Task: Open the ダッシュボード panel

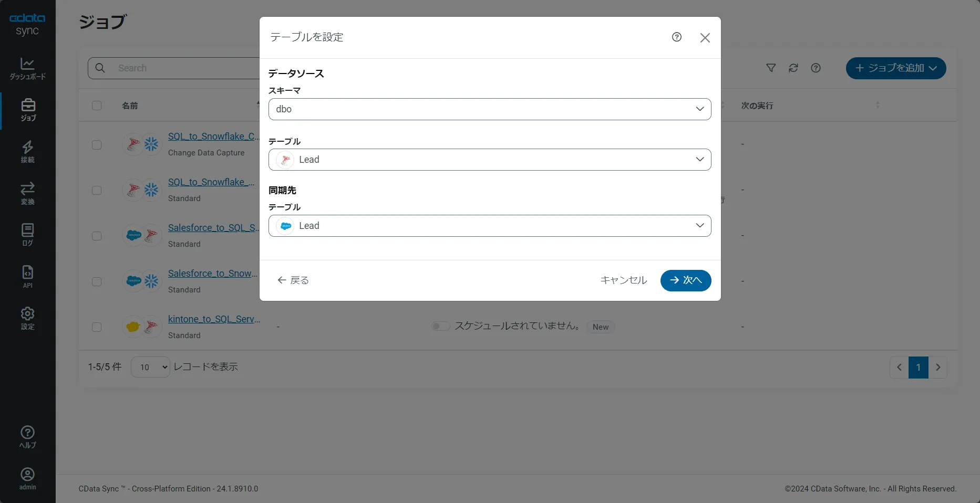Action: click(x=27, y=68)
